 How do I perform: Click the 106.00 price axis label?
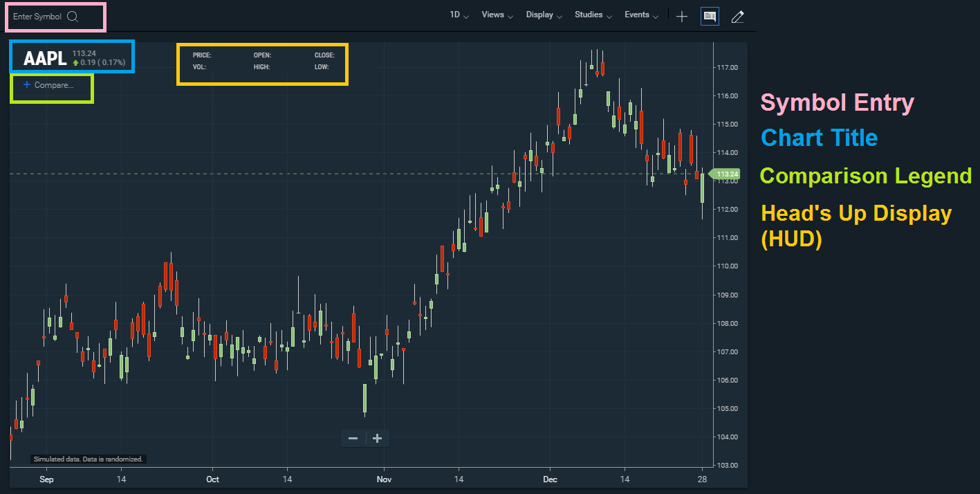coord(728,380)
